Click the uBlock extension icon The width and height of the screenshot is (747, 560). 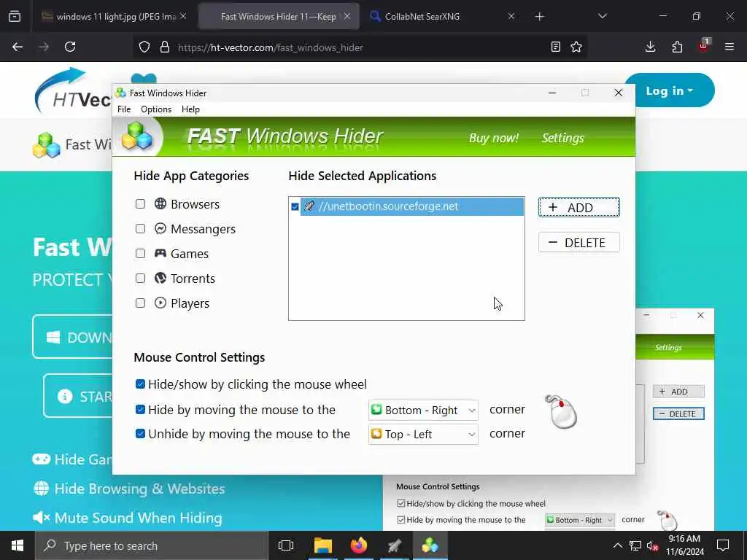(703, 46)
